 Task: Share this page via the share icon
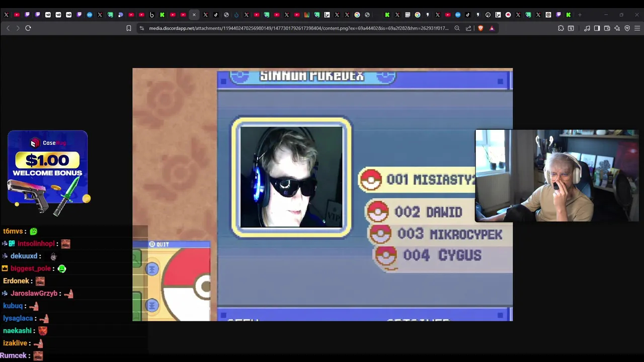coord(468,28)
